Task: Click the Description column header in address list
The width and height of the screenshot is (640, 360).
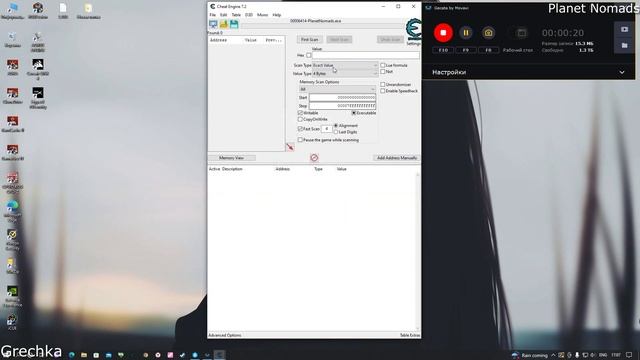Action: 232,169
